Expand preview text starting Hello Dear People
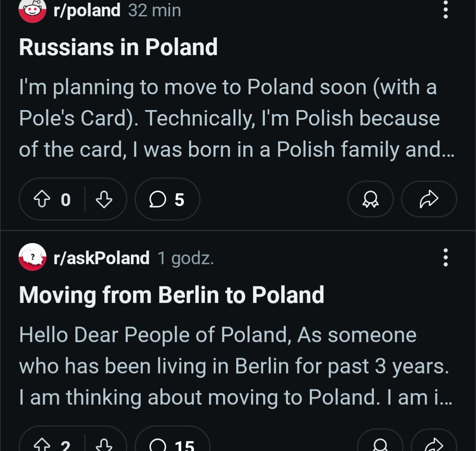Screen dimensions: 476x451 (x=236, y=366)
